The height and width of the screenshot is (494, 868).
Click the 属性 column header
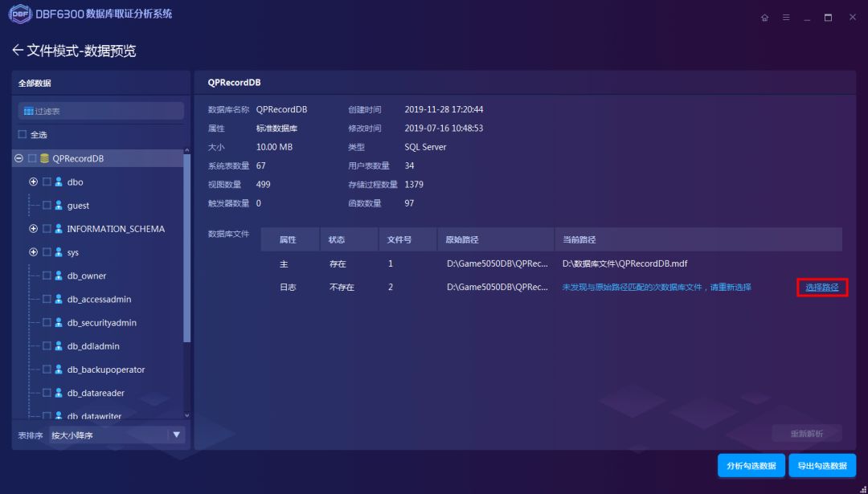tap(290, 239)
